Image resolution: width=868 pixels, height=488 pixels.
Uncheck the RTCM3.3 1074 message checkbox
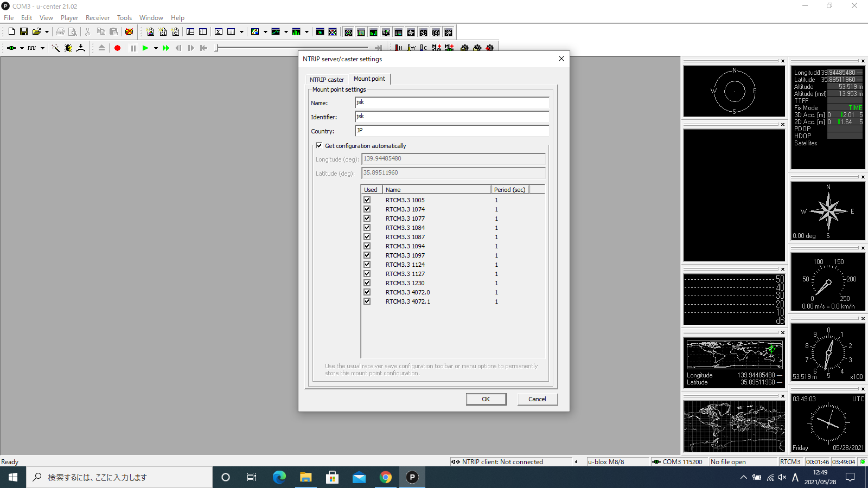[367, 209]
